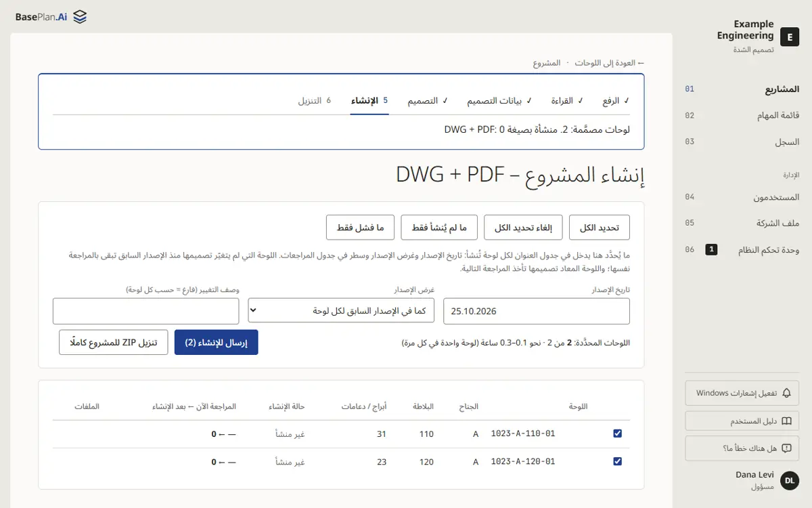The width and height of the screenshot is (812, 508).
Task: Open وحدة تحكم النظام in the sidebar
Action: (x=742, y=250)
